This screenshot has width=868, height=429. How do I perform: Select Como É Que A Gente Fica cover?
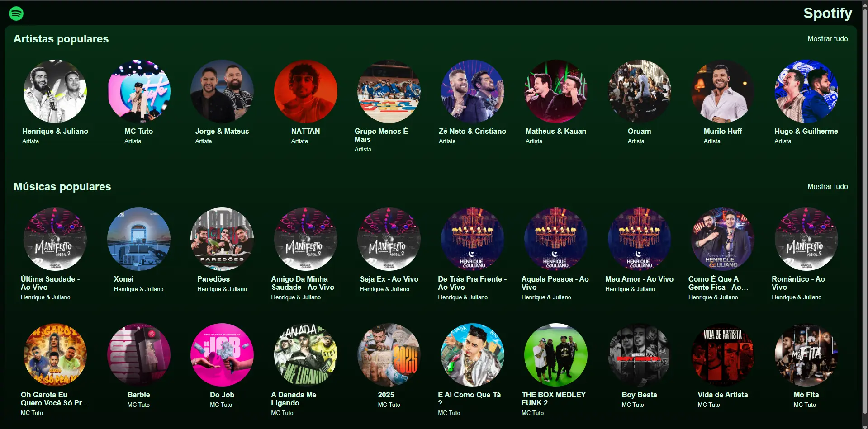coord(723,239)
